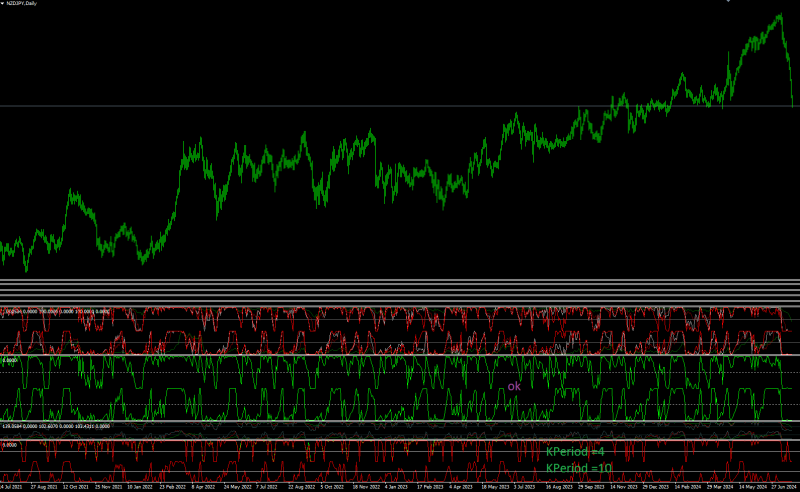Select the "KPeriod =4" chart label
Viewport: 800px width, 492px height.
click(x=575, y=452)
